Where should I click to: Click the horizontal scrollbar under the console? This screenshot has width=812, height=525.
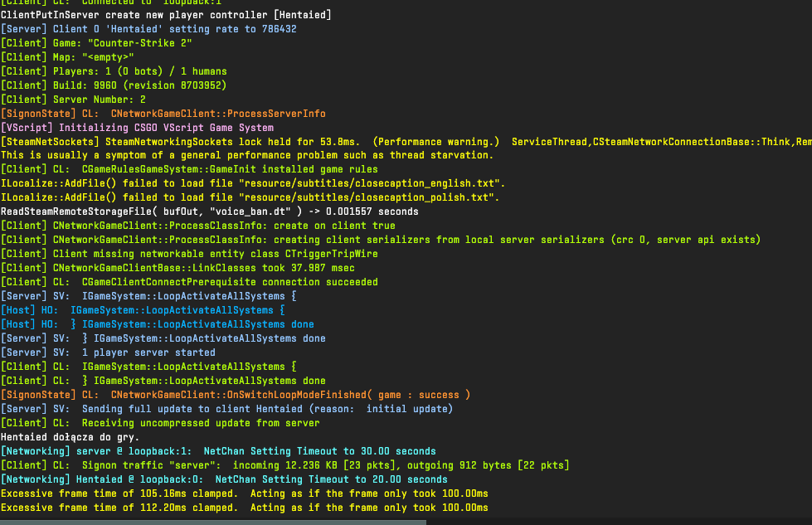(213, 523)
